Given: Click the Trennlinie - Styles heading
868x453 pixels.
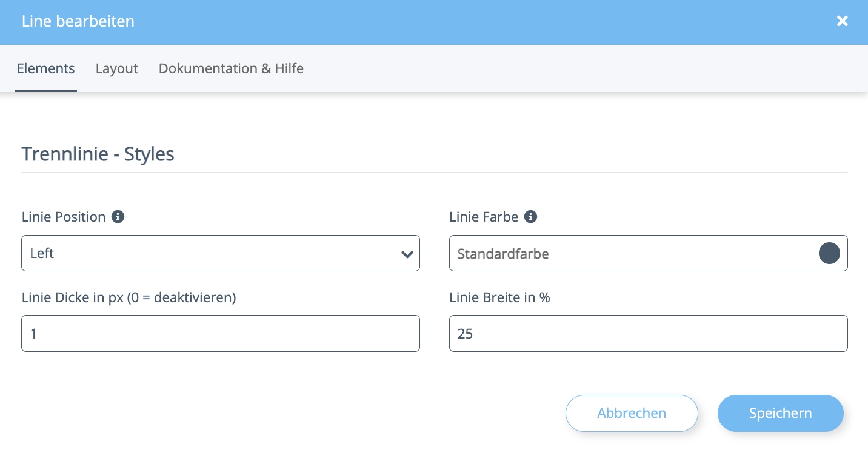Looking at the screenshot, I should [98, 154].
